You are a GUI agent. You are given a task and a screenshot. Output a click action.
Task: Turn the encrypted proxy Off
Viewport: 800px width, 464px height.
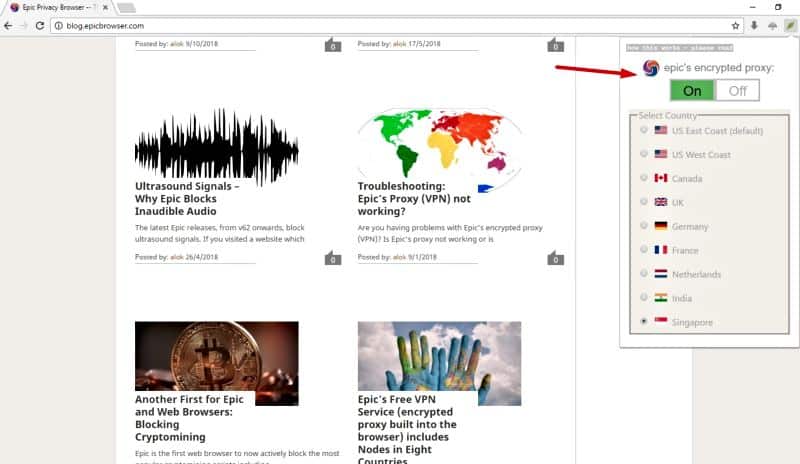pyautogui.click(x=737, y=90)
